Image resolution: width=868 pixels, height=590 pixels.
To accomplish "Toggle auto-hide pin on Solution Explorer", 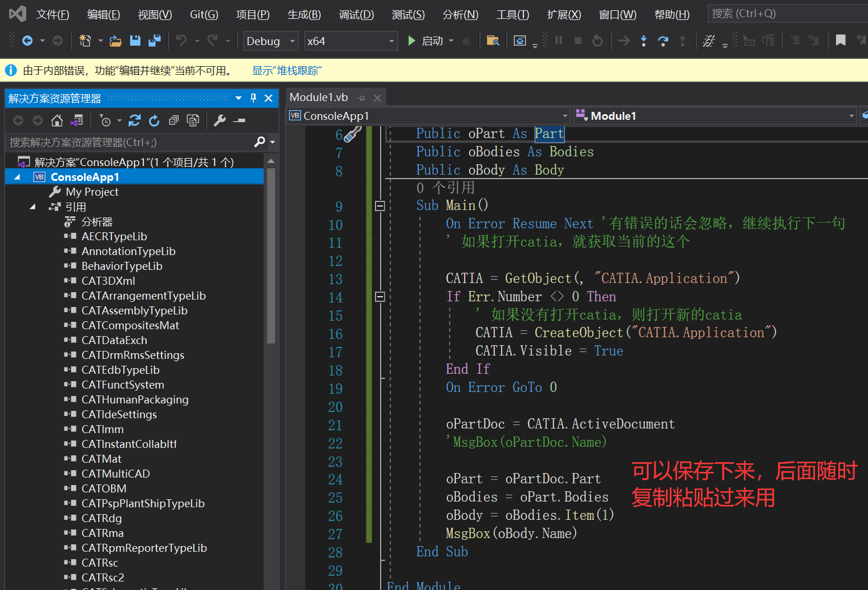I will click(x=253, y=98).
